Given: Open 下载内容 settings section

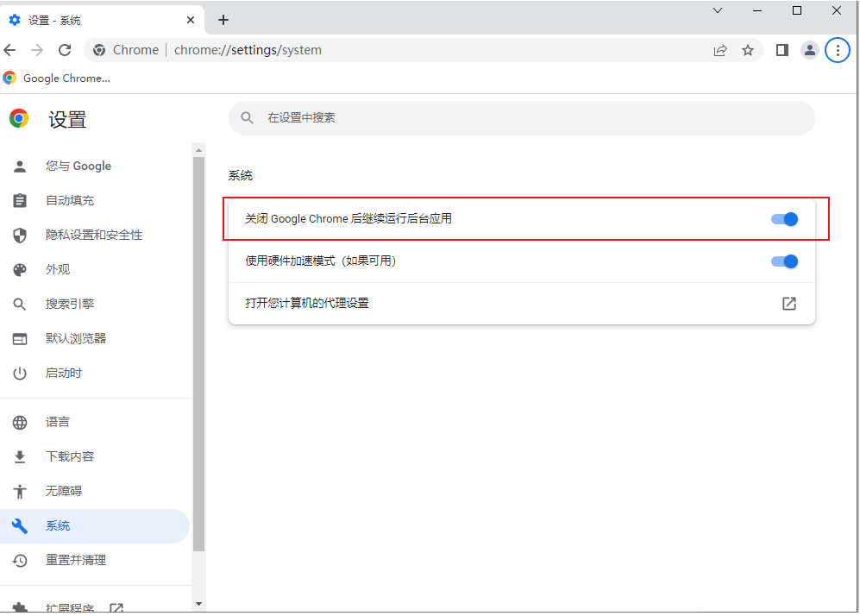Looking at the screenshot, I should (x=94, y=457).
